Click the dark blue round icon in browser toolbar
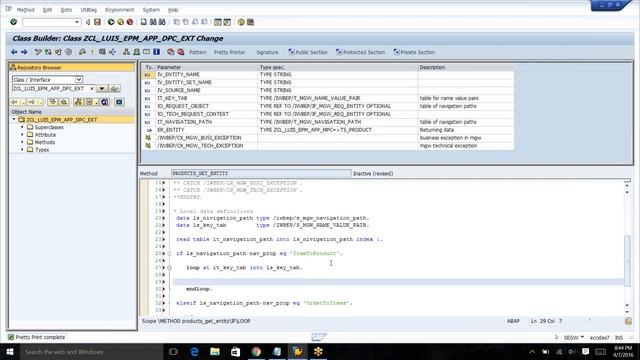The image size is (640, 360). click(104, 102)
